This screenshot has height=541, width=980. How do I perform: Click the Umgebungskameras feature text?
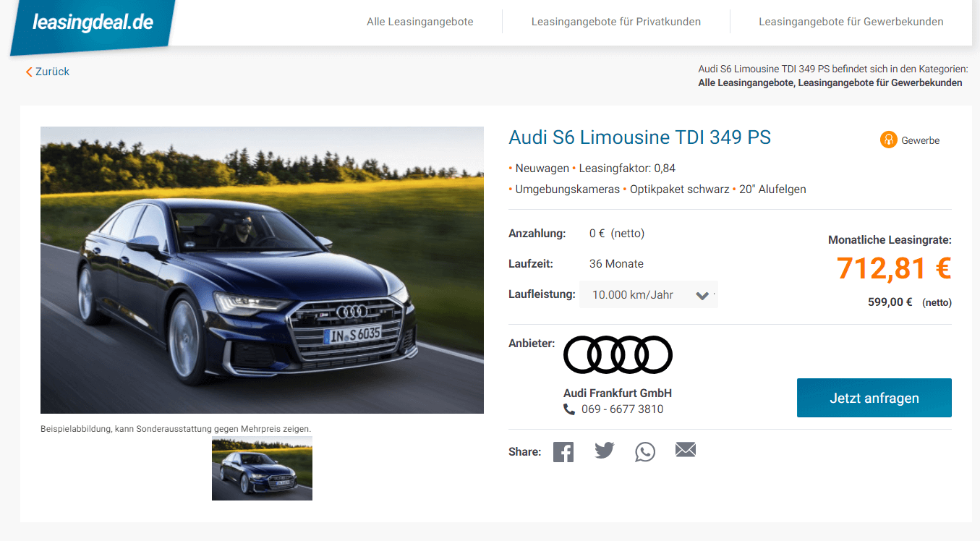568,189
